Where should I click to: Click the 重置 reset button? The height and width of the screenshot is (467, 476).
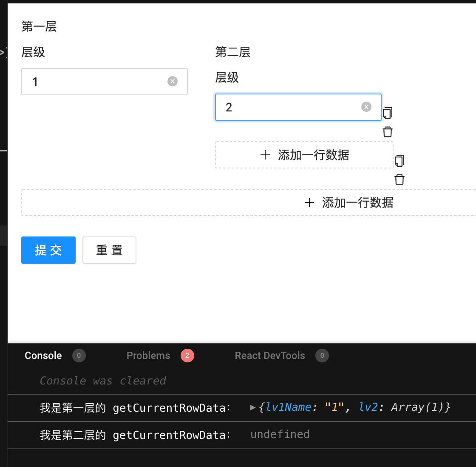[x=109, y=250]
